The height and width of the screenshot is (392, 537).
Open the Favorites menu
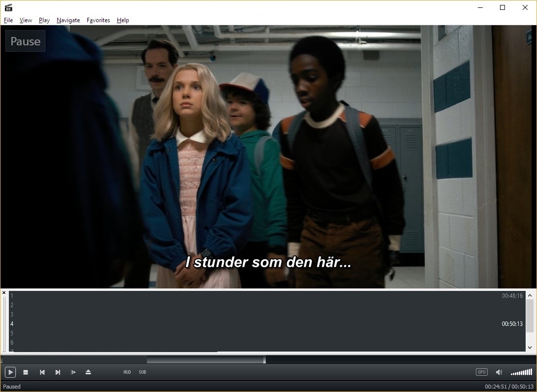tap(98, 20)
